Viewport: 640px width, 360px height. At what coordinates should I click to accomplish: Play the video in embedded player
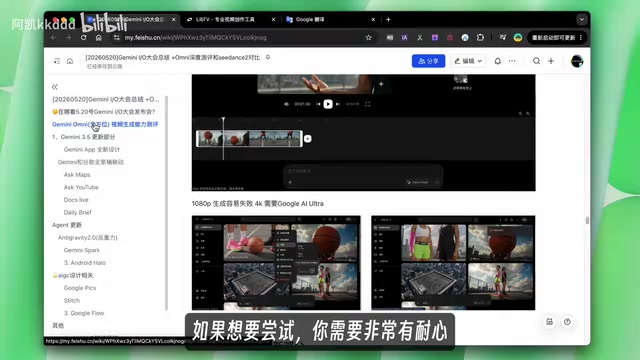[328, 104]
